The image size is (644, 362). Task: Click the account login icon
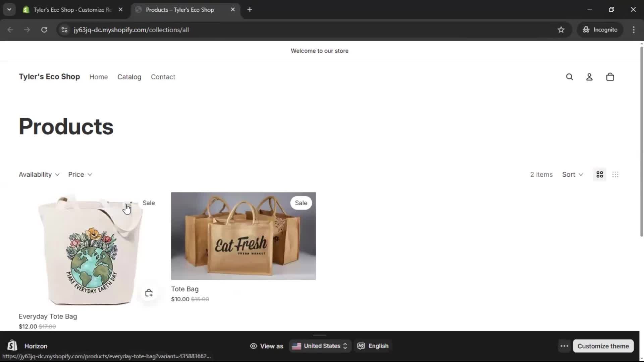(x=589, y=77)
